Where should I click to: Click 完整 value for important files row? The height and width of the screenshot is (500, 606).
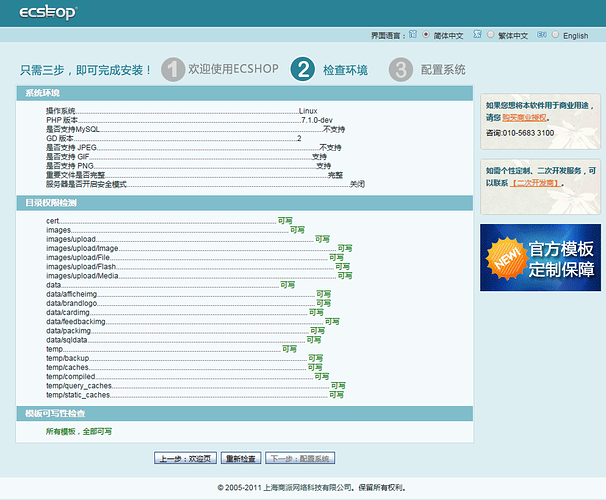click(x=335, y=175)
